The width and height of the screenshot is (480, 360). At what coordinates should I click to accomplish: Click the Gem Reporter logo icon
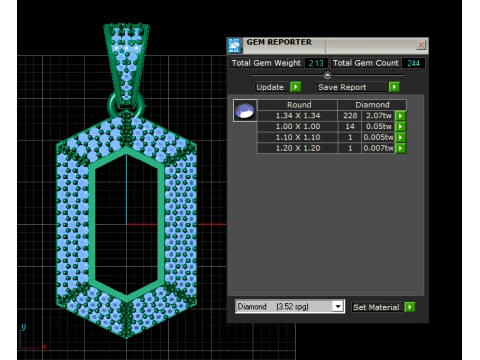coord(235,46)
